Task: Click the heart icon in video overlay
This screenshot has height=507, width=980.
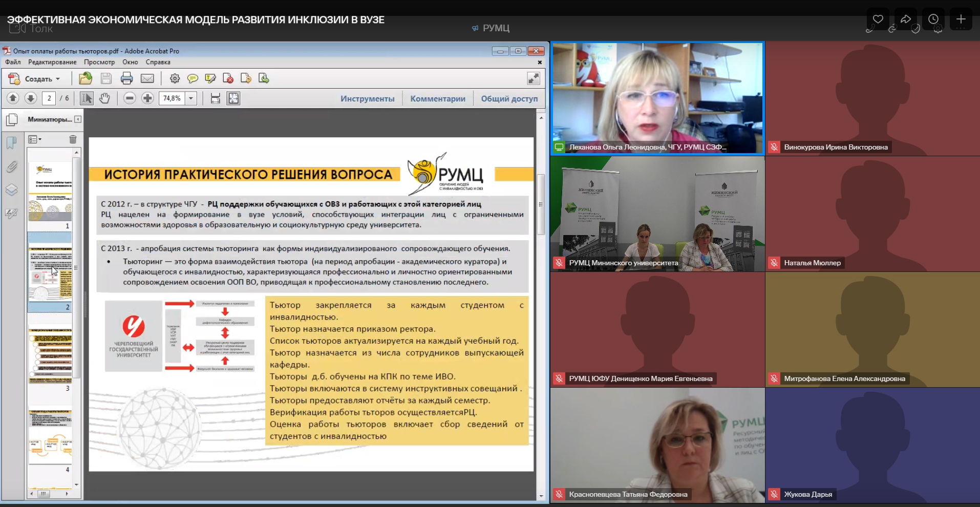Action: (878, 19)
